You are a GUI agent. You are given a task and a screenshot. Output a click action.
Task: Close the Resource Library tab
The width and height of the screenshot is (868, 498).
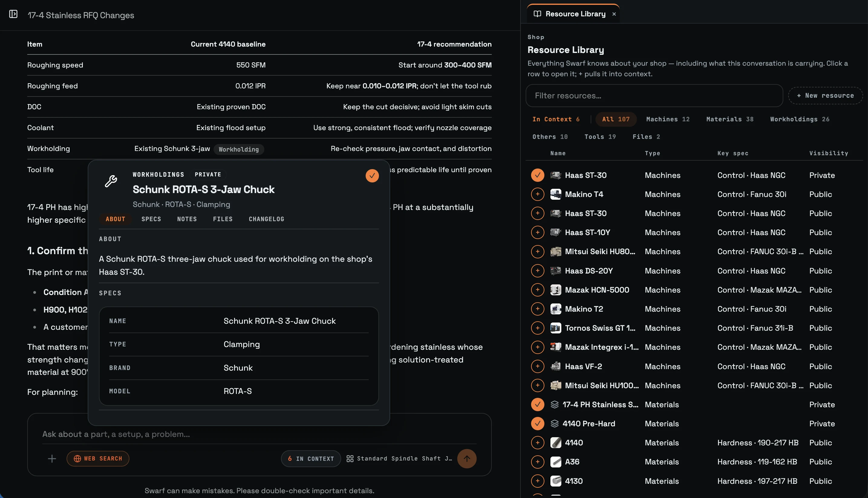click(x=614, y=14)
